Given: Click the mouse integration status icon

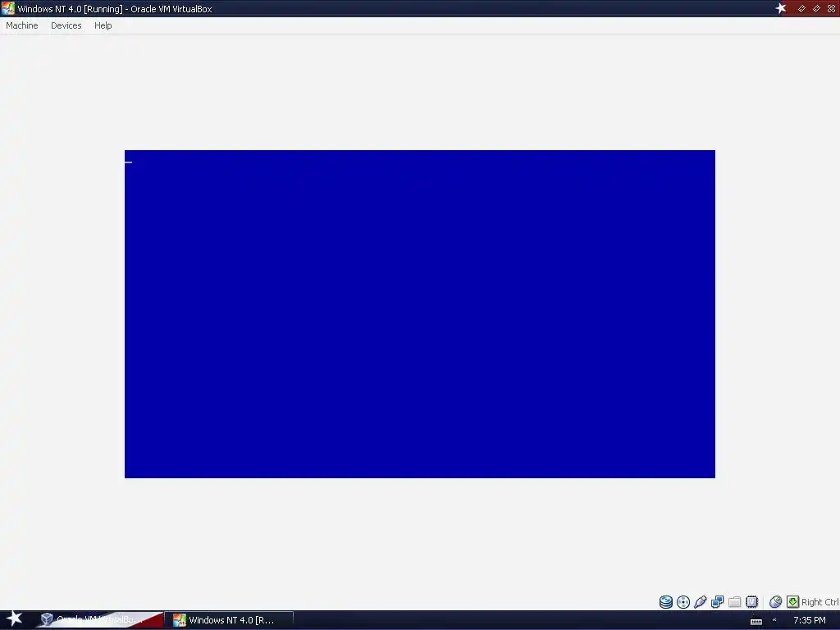Looking at the screenshot, I should click(775, 602).
